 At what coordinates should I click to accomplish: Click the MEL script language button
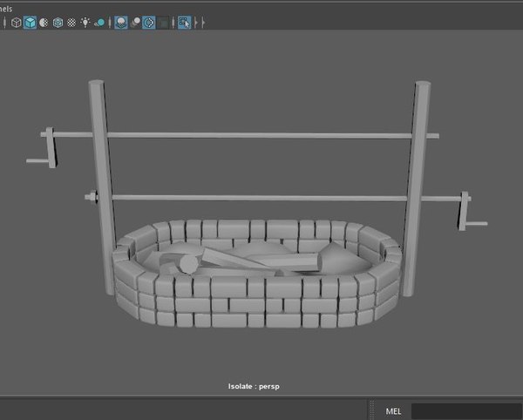point(392,410)
